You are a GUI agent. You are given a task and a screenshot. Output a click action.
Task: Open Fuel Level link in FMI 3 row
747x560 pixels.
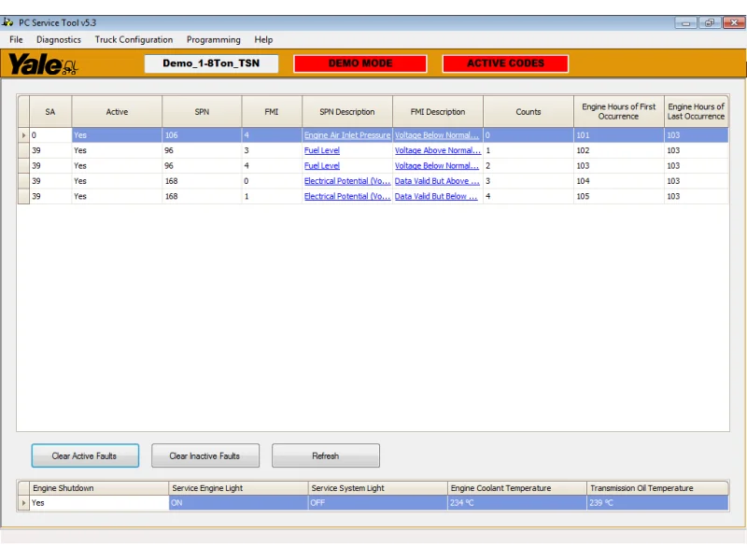pos(322,150)
